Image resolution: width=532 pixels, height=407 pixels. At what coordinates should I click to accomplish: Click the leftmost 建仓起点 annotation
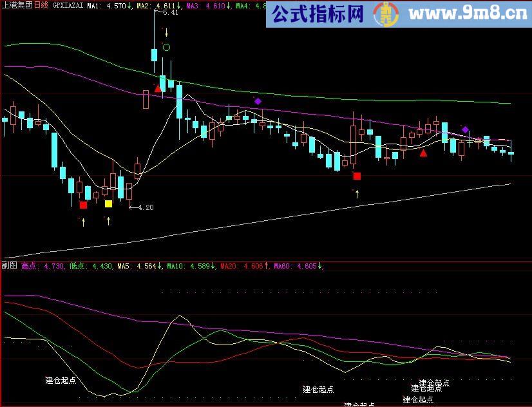coord(61,380)
